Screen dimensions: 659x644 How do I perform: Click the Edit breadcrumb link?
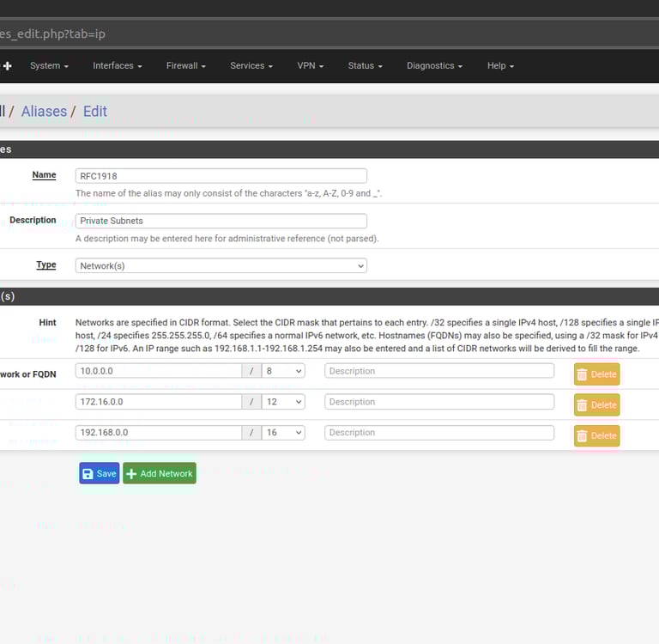[95, 112]
